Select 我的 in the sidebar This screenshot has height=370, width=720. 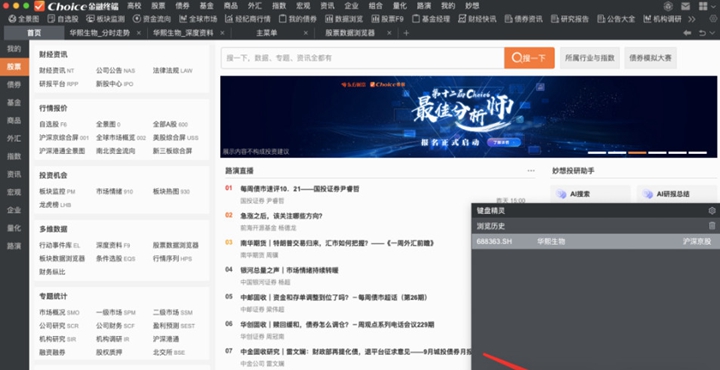point(14,49)
